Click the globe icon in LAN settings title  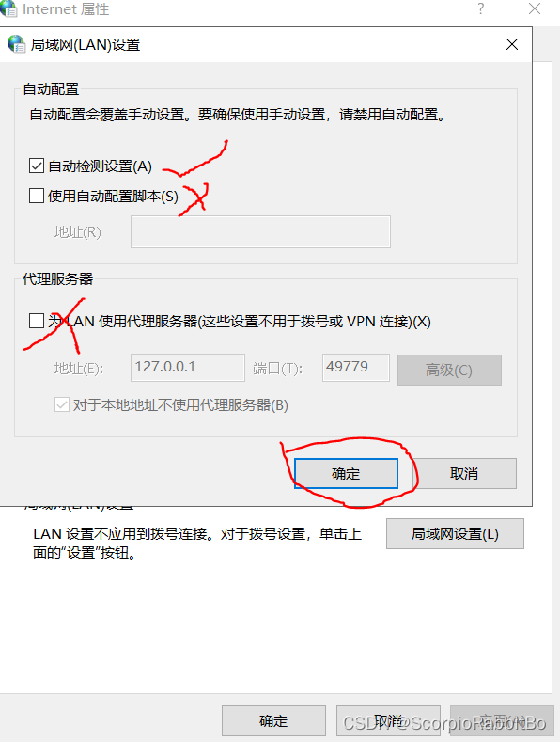[16, 44]
